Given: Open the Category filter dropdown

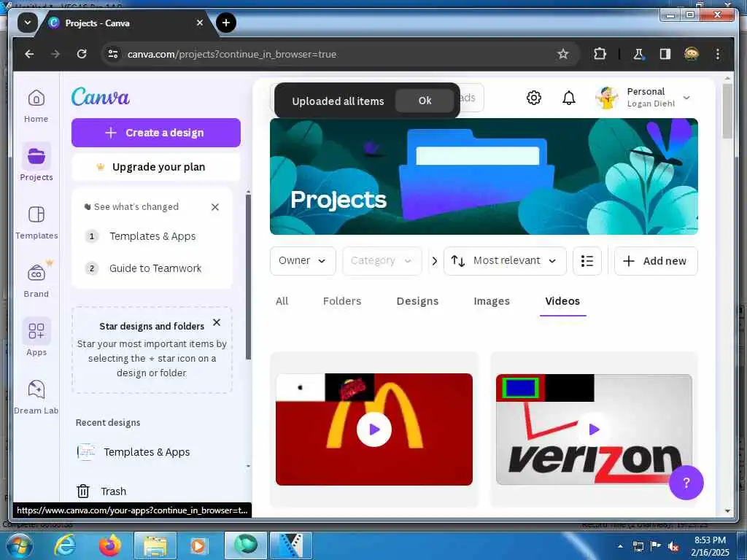Looking at the screenshot, I should (x=382, y=261).
